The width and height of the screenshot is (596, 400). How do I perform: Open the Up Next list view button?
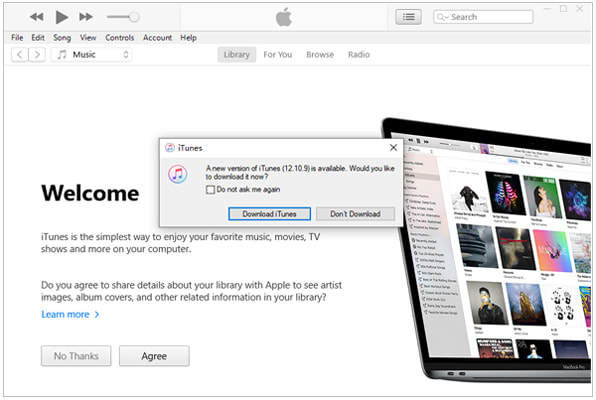(408, 17)
